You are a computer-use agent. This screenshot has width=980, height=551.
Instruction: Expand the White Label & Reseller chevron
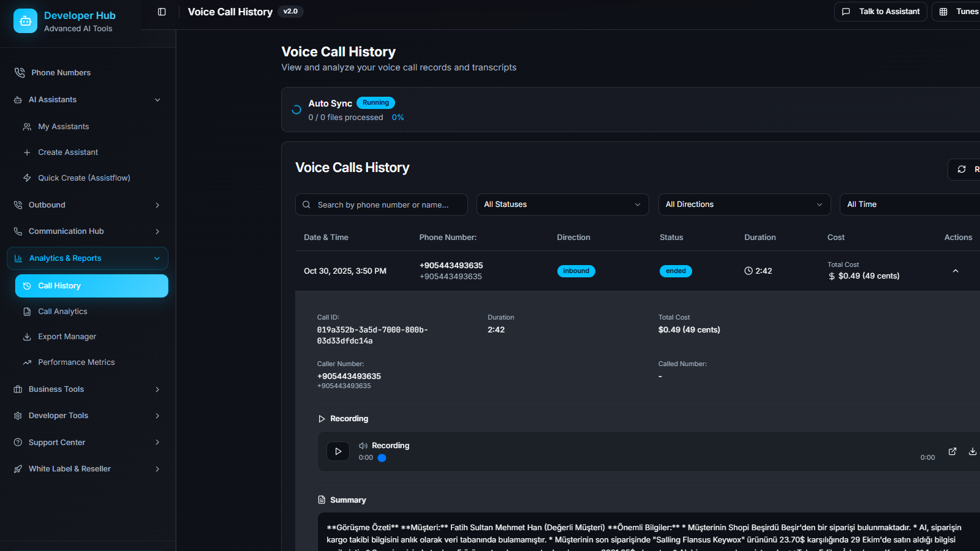tap(157, 469)
